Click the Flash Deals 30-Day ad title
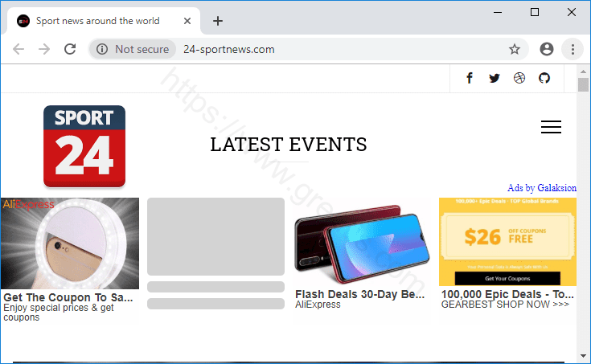This screenshot has height=364, width=591. point(359,294)
